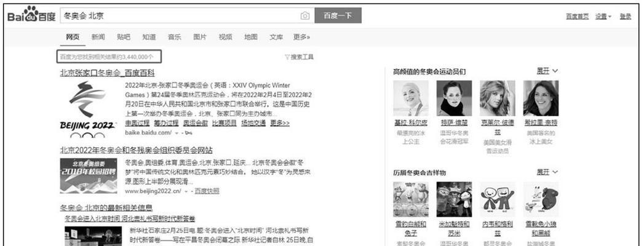
Task: Open the 希拉里·奈特 name link
Action: pos(541,123)
